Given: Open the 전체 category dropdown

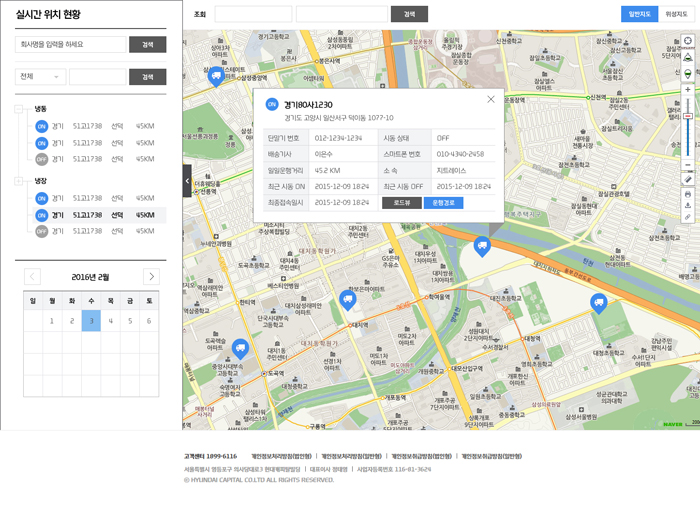Looking at the screenshot, I should (x=40, y=77).
